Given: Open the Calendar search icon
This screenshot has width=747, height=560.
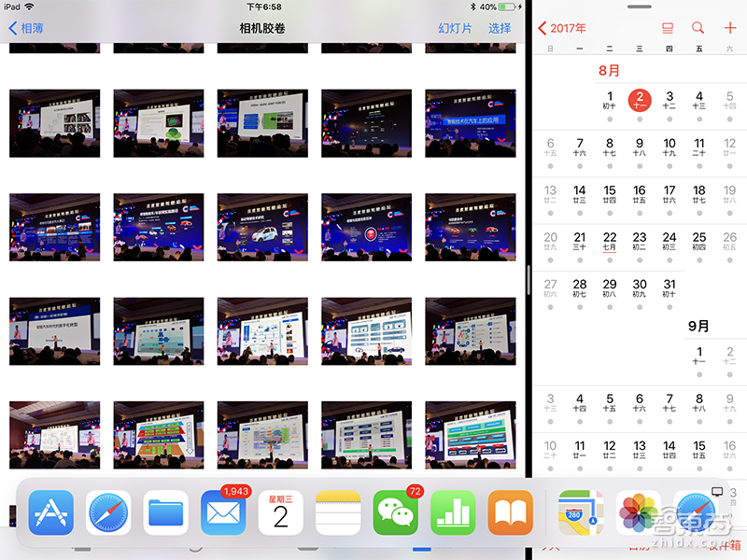Looking at the screenshot, I should click(x=698, y=28).
